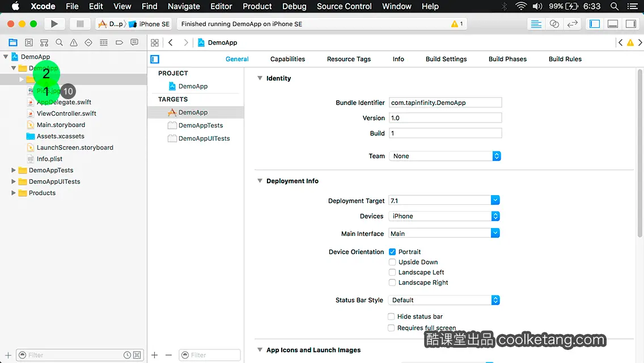Open Main.storyboard file
644x363 pixels.
(x=61, y=125)
